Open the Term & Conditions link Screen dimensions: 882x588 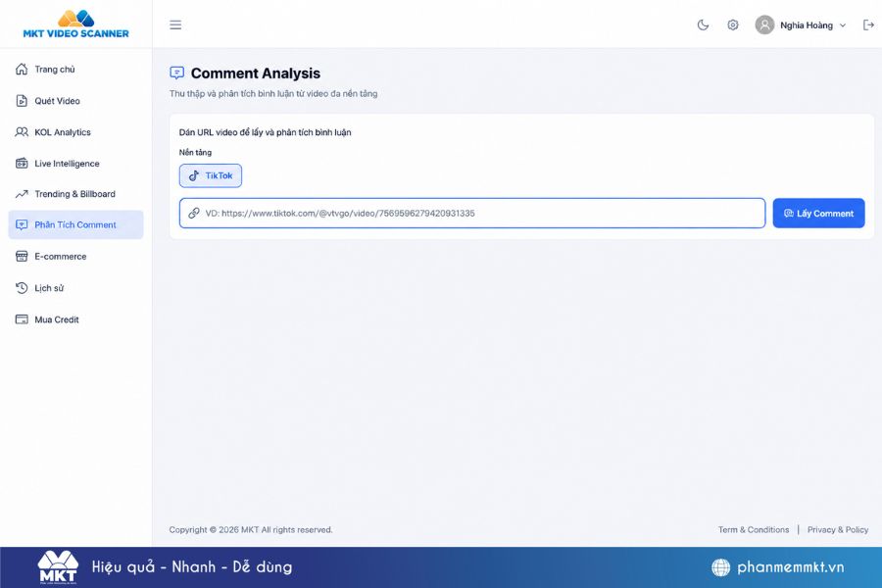(x=754, y=529)
